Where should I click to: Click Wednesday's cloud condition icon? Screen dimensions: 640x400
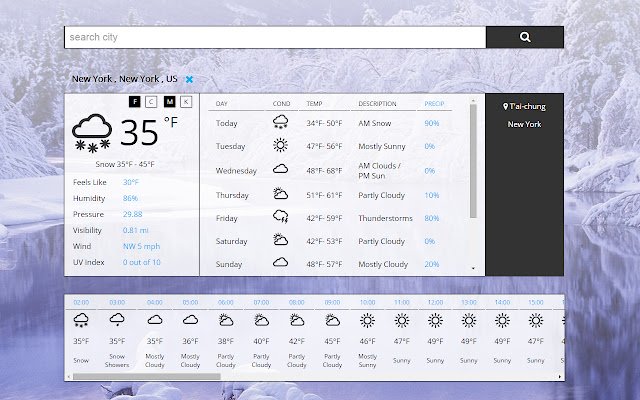tap(280, 169)
